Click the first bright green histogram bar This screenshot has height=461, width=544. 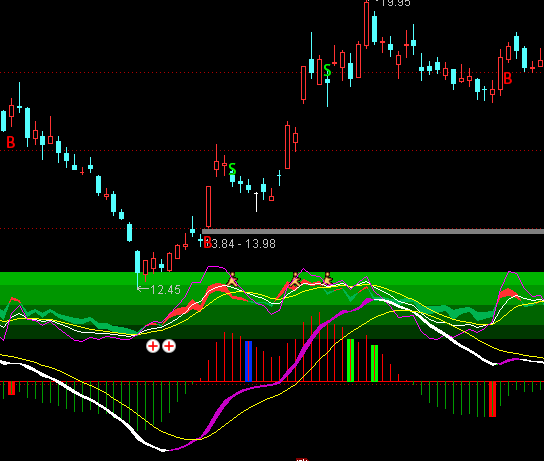tap(350, 360)
